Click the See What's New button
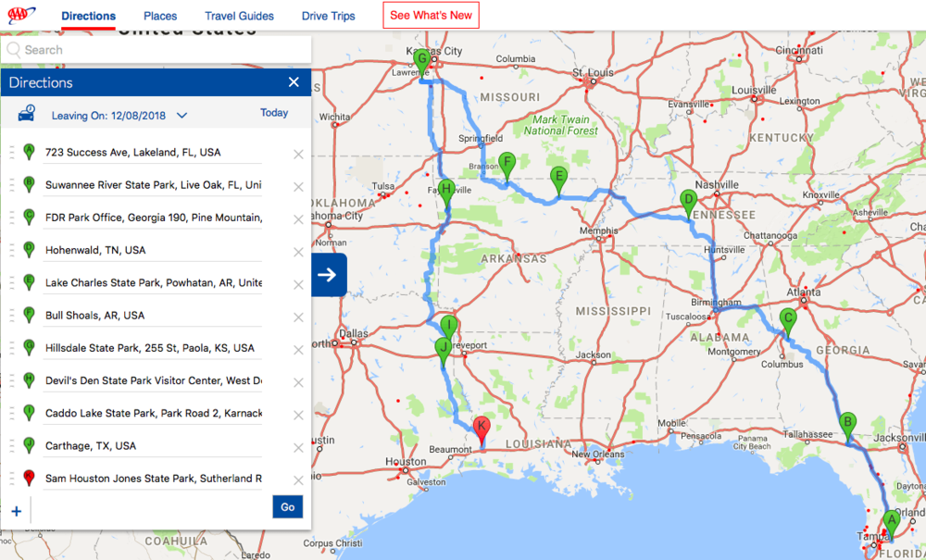The image size is (926, 560). tap(431, 16)
